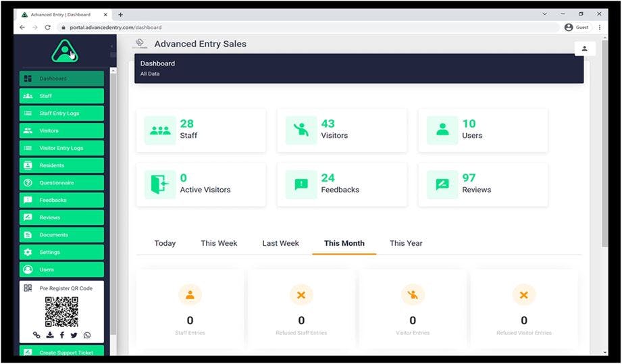Open the Documents sidebar item
The height and width of the screenshot is (364, 622).
61,235
